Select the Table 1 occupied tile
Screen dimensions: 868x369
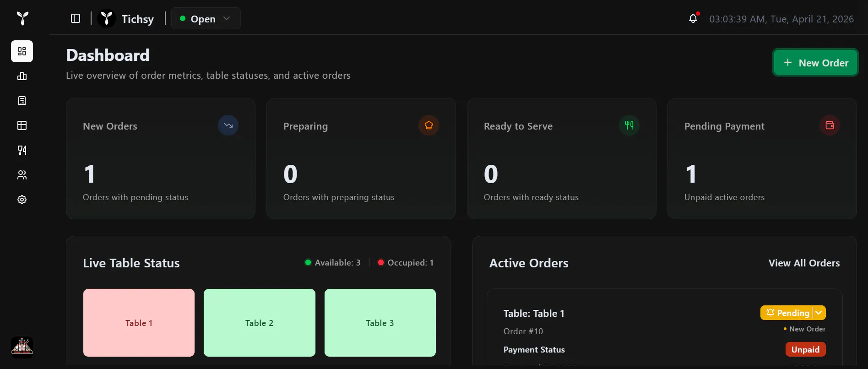pyautogui.click(x=139, y=323)
